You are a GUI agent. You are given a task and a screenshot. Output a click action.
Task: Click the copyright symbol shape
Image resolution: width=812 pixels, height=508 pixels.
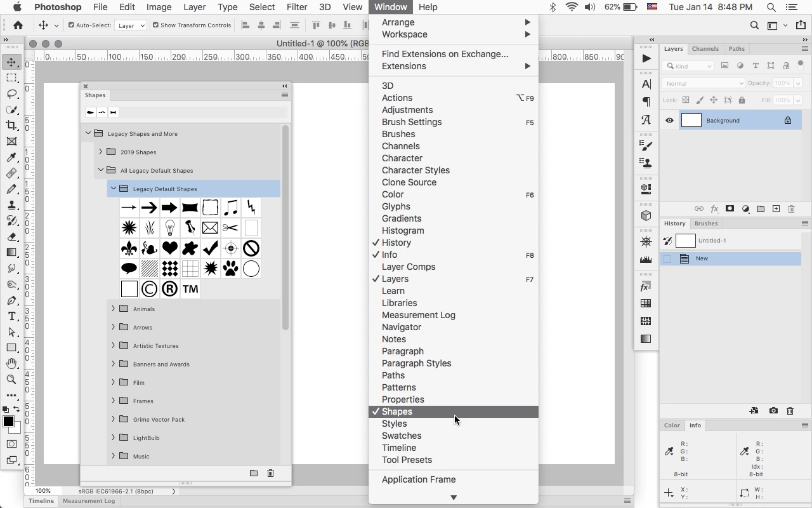click(150, 289)
